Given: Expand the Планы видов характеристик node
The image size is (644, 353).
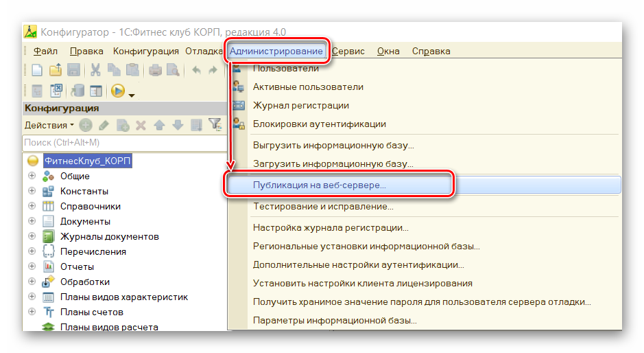Looking at the screenshot, I should (x=32, y=297).
